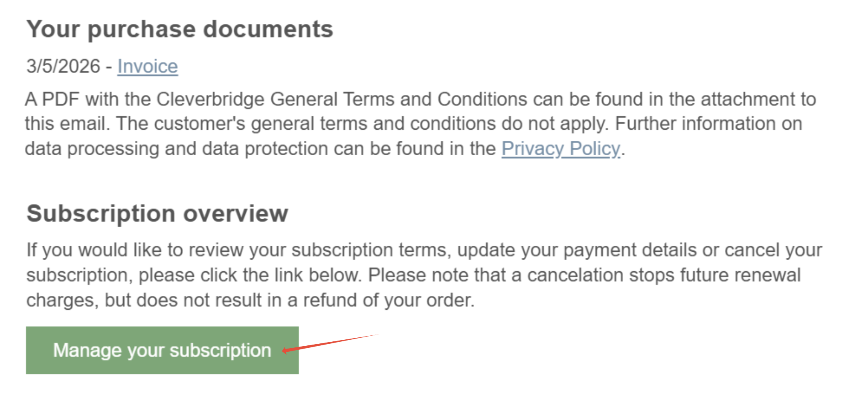This screenshot has height=407, width=868.
Task: Click the text 'please click the link below'
Action: (250, 275)
